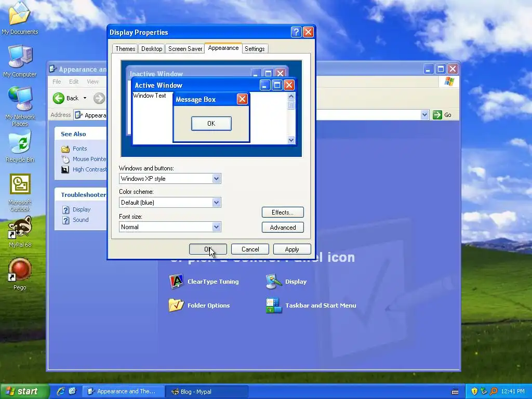Expand Windows and buttons style dropdown
532x399 pixels.
click(216, 179)
